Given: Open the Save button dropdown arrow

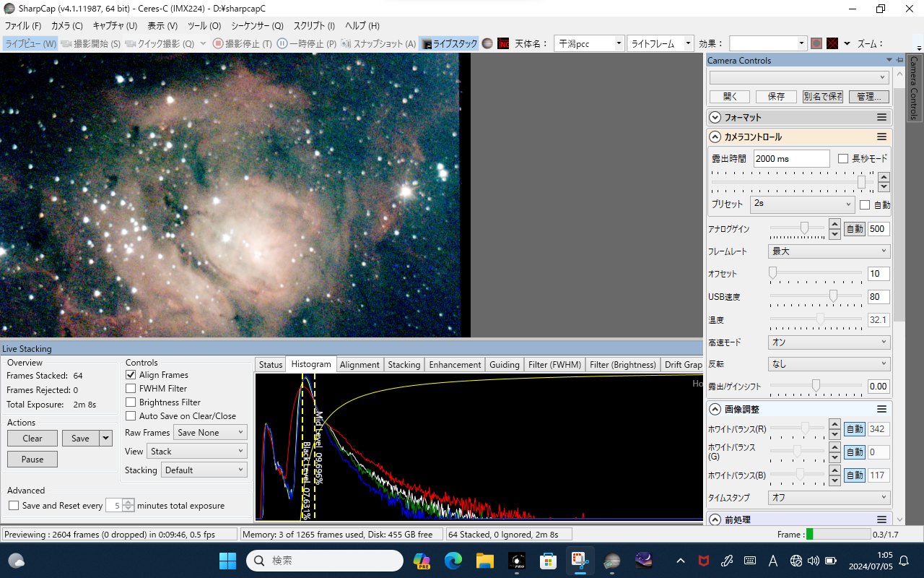Looking at the screenshot, I should coord(106,439).
